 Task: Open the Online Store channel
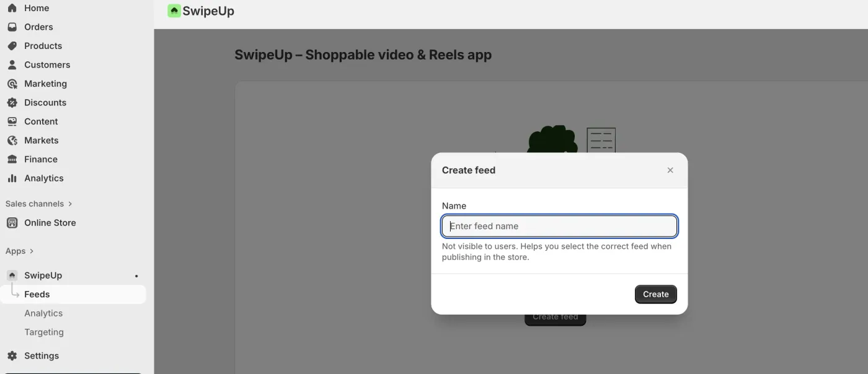point(50,223)
